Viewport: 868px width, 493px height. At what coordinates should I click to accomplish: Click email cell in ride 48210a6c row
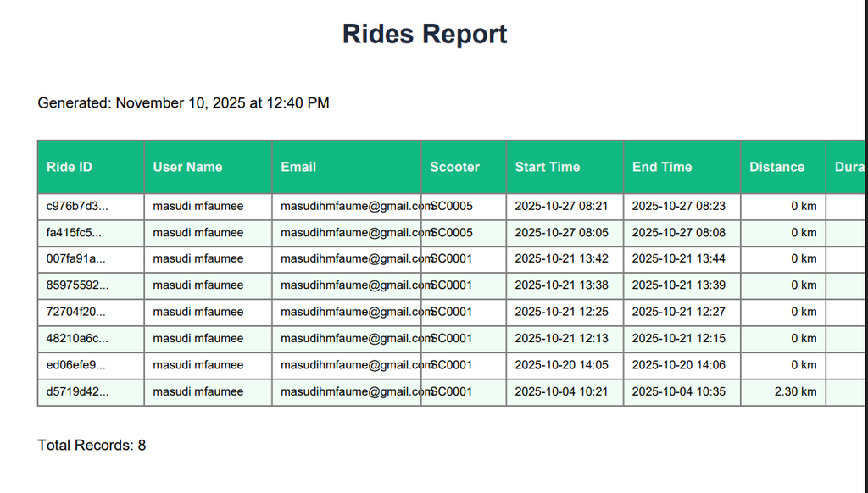point(356,338)
